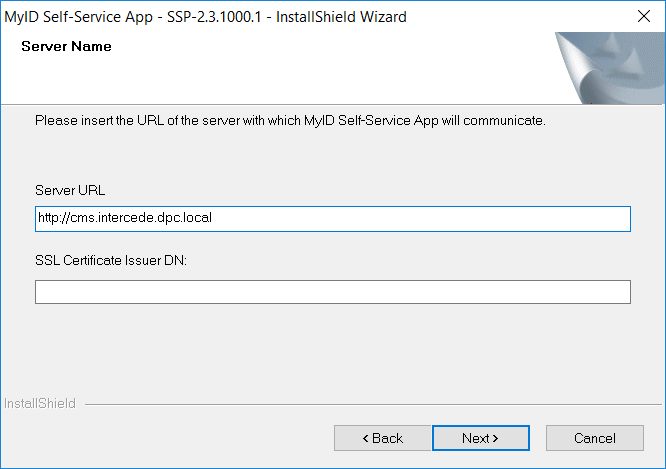This screenshot has height=469, width=666.
Task: Click the instruction text about the server URL
Action: coord(290,121)
